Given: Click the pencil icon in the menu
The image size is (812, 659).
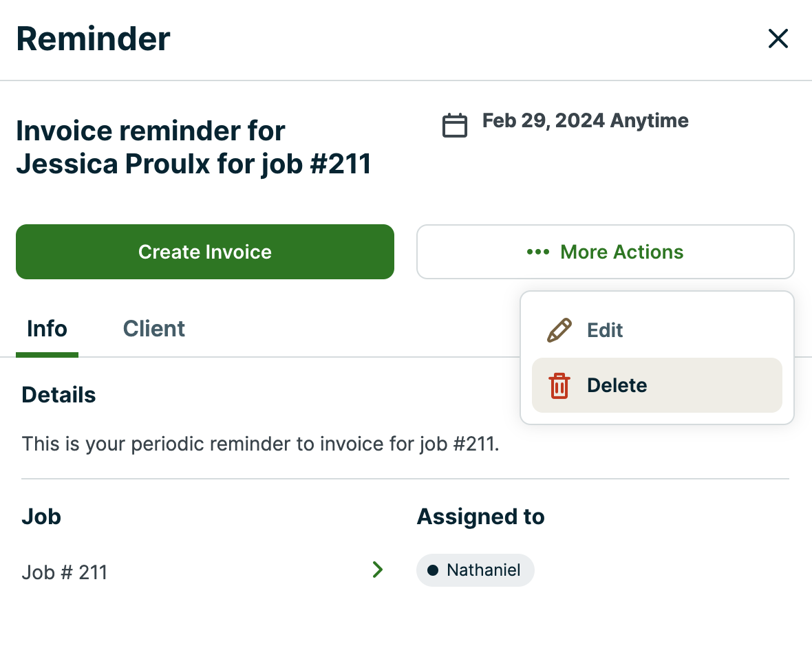Looking at the screenshot, I should 559,330.
